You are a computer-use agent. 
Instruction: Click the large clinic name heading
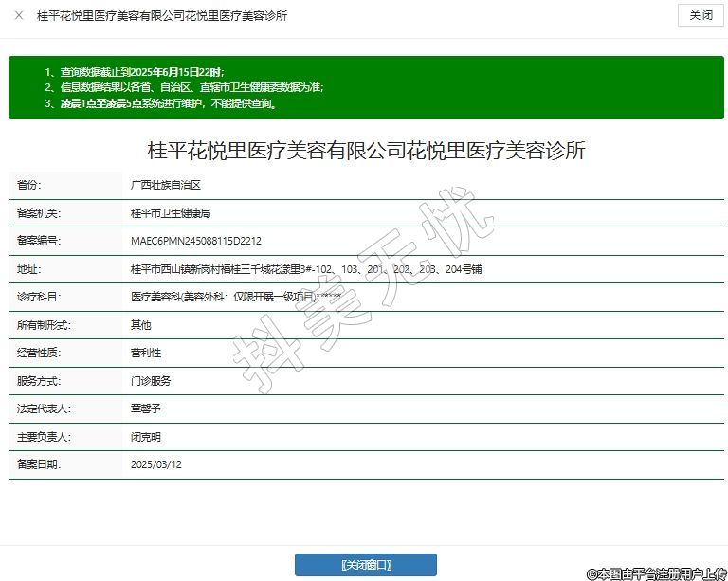point(365,151)
